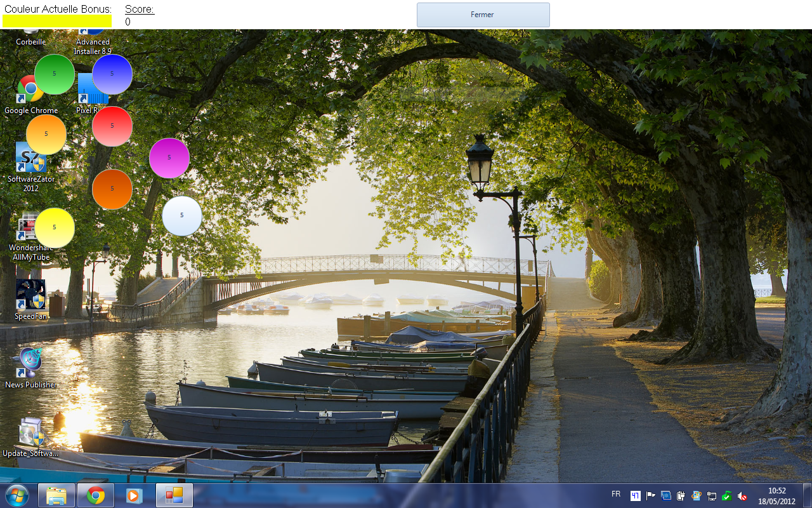Viewport: 812px width, 508px height.
Task: Click the tray temperature icon showing 47
Action: coord(635,496)
